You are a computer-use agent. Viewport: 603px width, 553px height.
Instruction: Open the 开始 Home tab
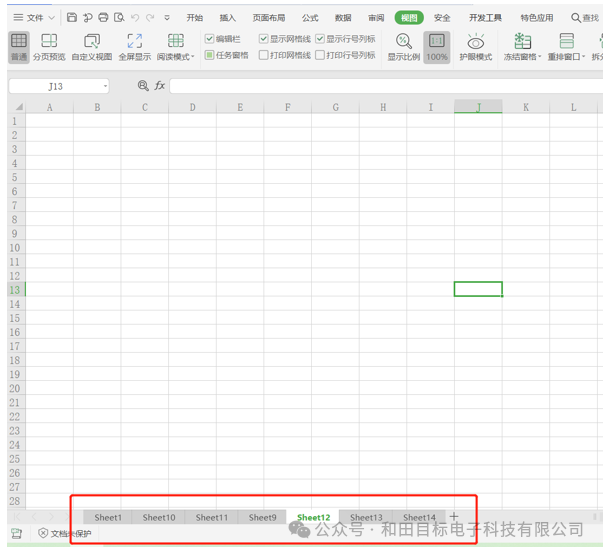195,18
